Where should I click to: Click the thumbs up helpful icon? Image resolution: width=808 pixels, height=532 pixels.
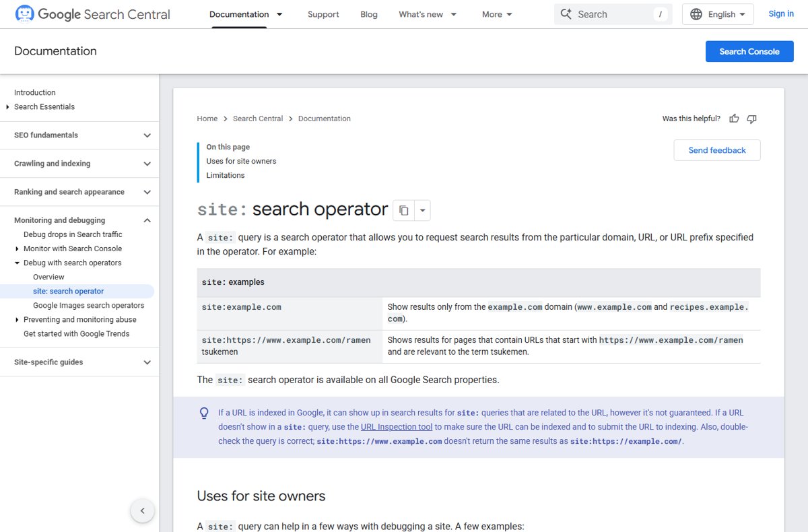734,119
